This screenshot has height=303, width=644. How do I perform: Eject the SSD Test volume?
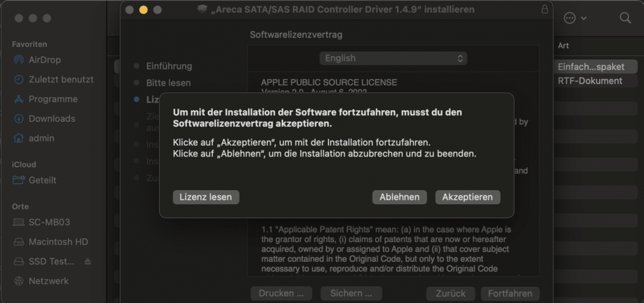[x=88, y=261]
